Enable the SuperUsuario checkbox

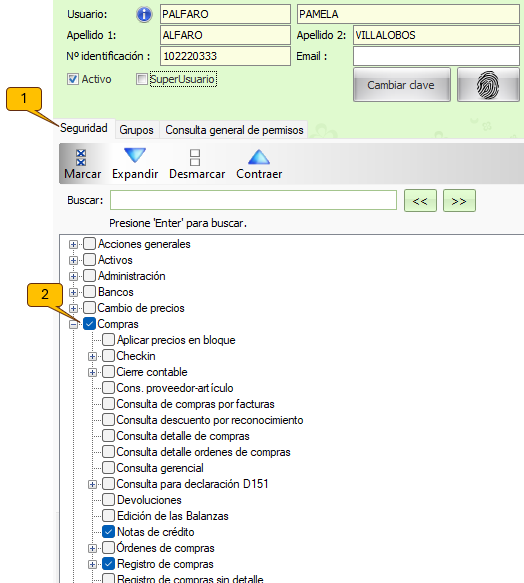click(142, 79)
